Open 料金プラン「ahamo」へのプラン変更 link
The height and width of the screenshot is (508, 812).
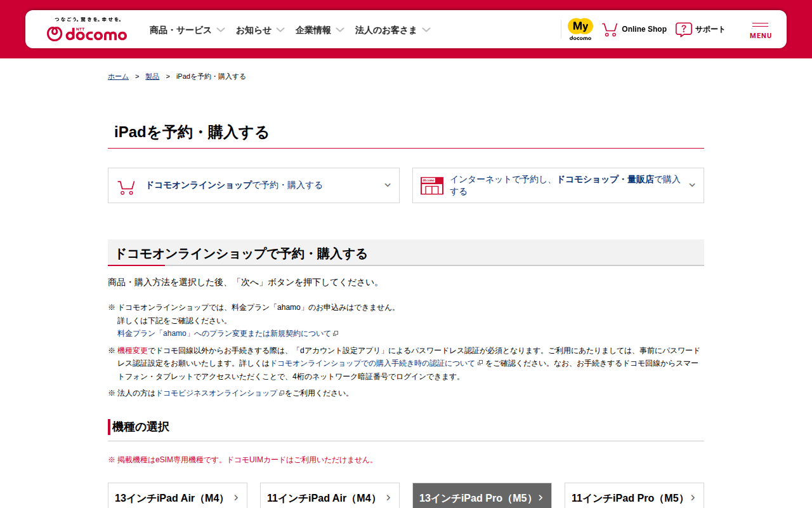[x=224, y=333]
